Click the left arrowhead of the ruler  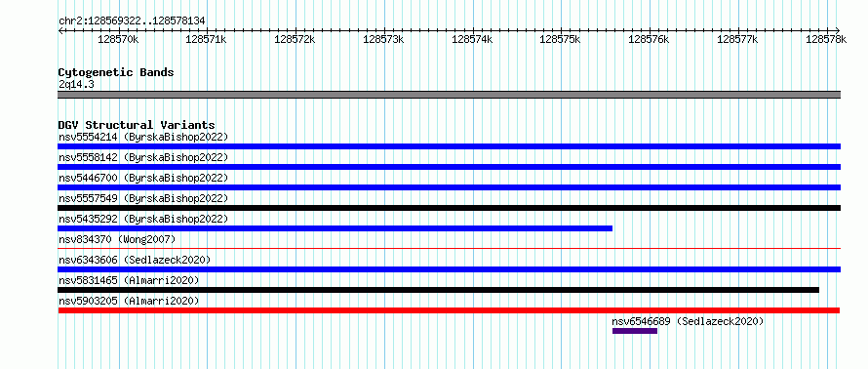click(60, 30)
